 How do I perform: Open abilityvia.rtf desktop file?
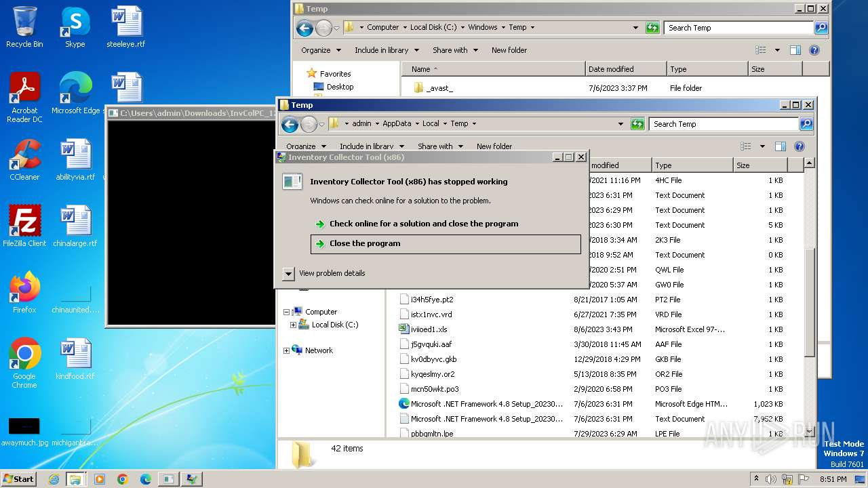pos(75,160)
